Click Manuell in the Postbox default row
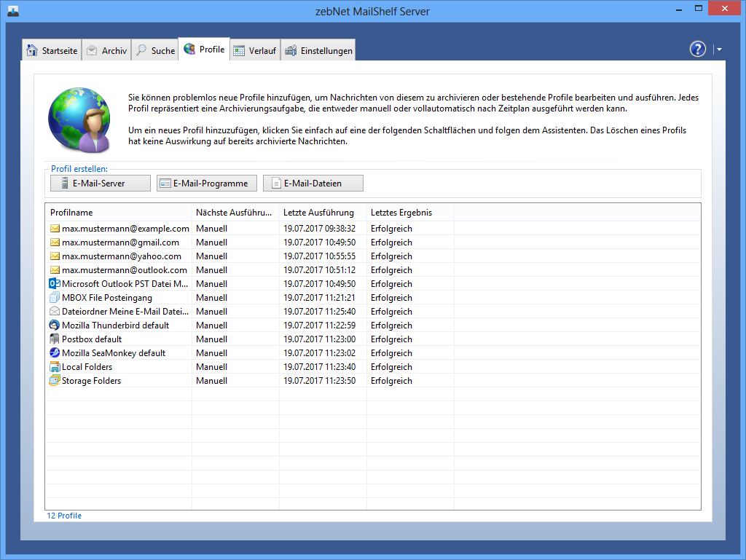 tap(212, 339)
